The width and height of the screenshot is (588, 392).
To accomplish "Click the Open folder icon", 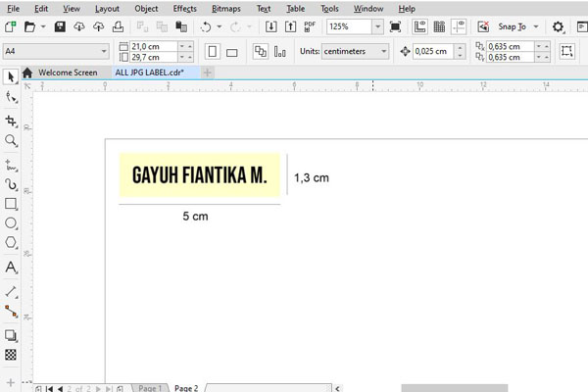I will coord(29,26).
